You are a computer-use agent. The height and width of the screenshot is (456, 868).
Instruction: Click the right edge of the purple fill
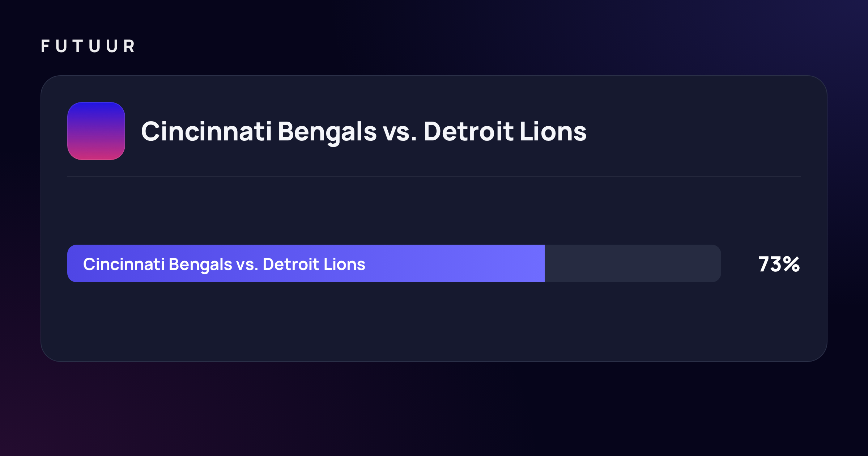point(544,263)
